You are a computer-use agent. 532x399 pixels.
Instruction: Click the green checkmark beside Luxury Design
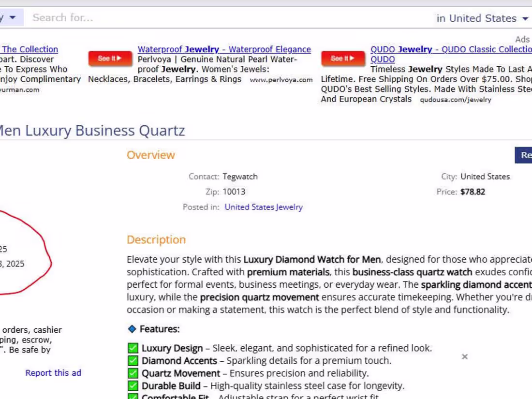[133, 347]
